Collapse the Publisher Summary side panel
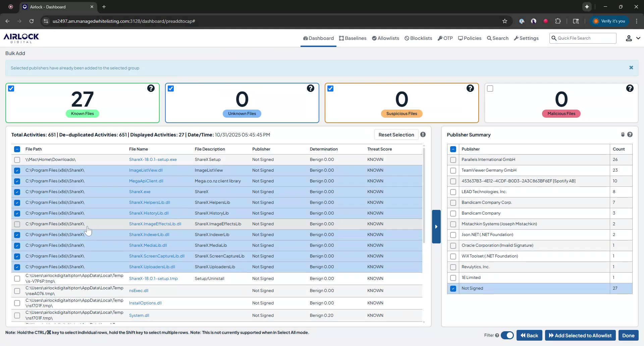This screenshot has width=644, height=346. point(436,227)
